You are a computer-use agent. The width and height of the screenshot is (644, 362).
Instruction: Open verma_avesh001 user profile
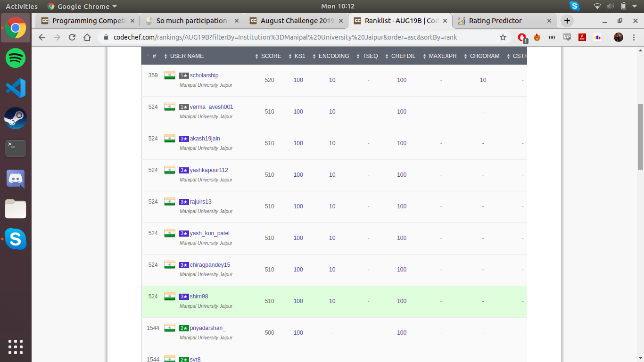point(211,107)
